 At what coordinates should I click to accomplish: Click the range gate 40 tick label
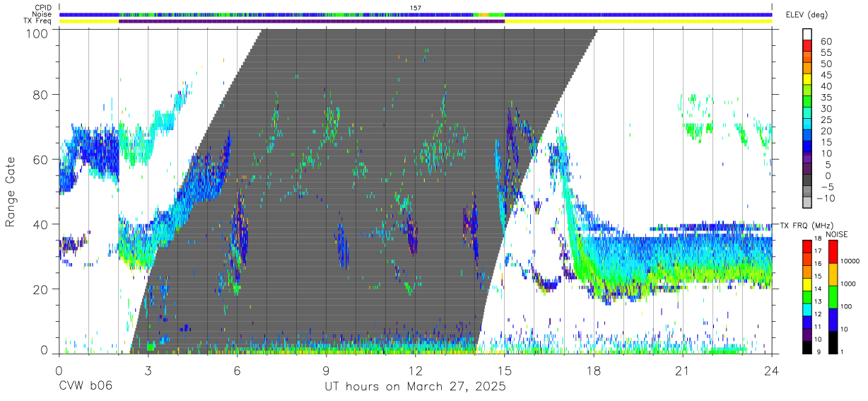(x=40, y=224)
